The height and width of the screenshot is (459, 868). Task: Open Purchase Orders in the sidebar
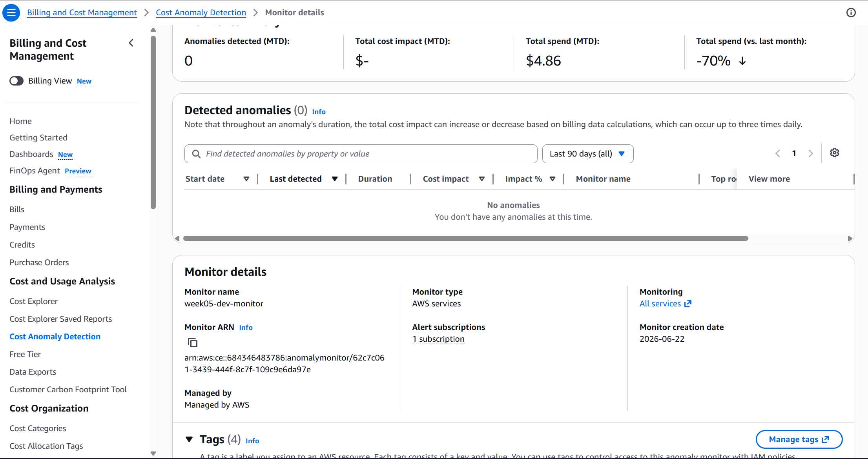[39, 262]
